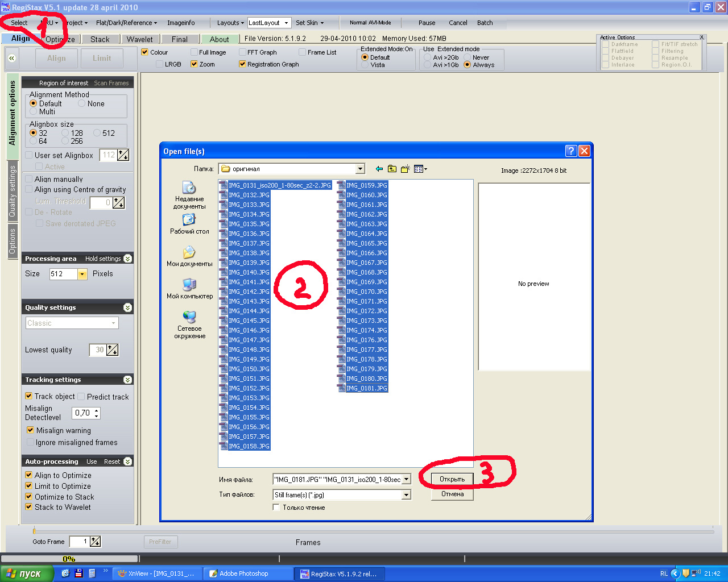Collapse the side panel with double-arrow icon
The width and height of the screenshot is (728, 582).
[11, 58]
